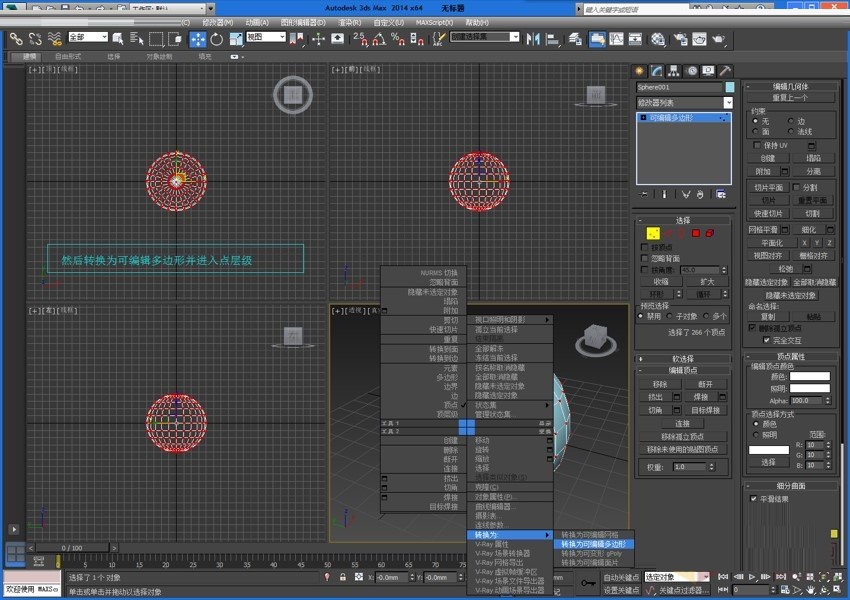The height and width of the screenshot is (600, 850).
Task: Open the Hierarchy command panel tab
Action: click(x=674, y=71)
